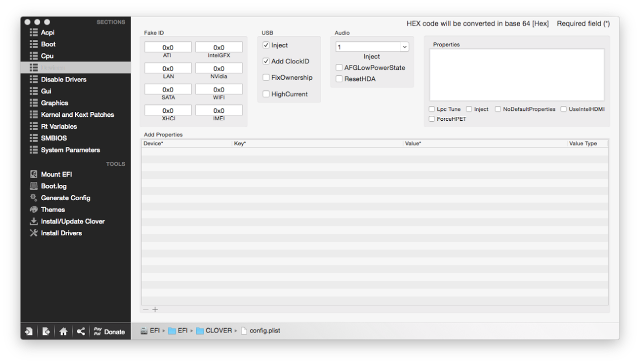Check AFGLowPowerState option
The image size is (640, 364).
(x=339, y=67)
